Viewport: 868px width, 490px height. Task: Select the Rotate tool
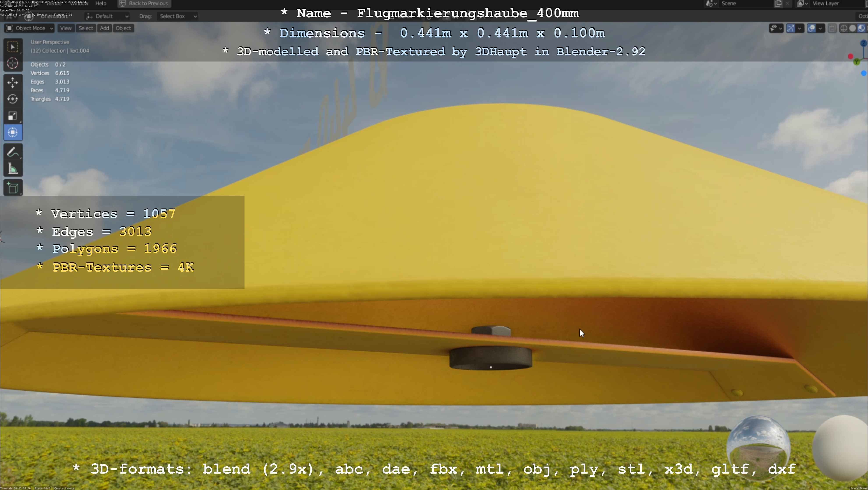(x=13, y=99)
